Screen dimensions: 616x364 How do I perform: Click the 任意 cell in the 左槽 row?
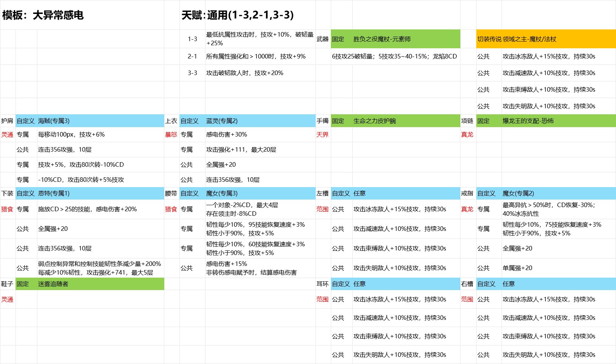point(406,193)
